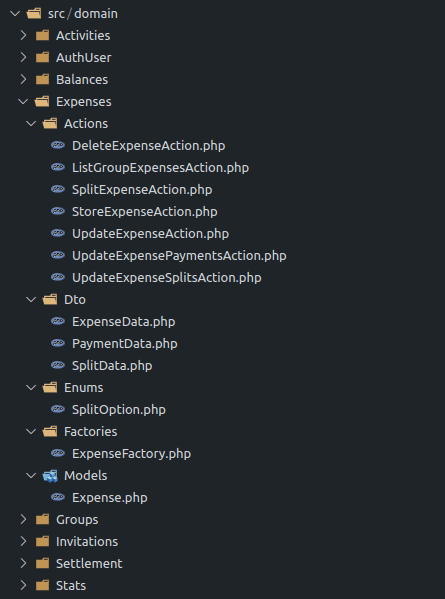Expand the Activities folder chevron
The height and width of the screenshot is (599, 445).
(x=23, y=36)
